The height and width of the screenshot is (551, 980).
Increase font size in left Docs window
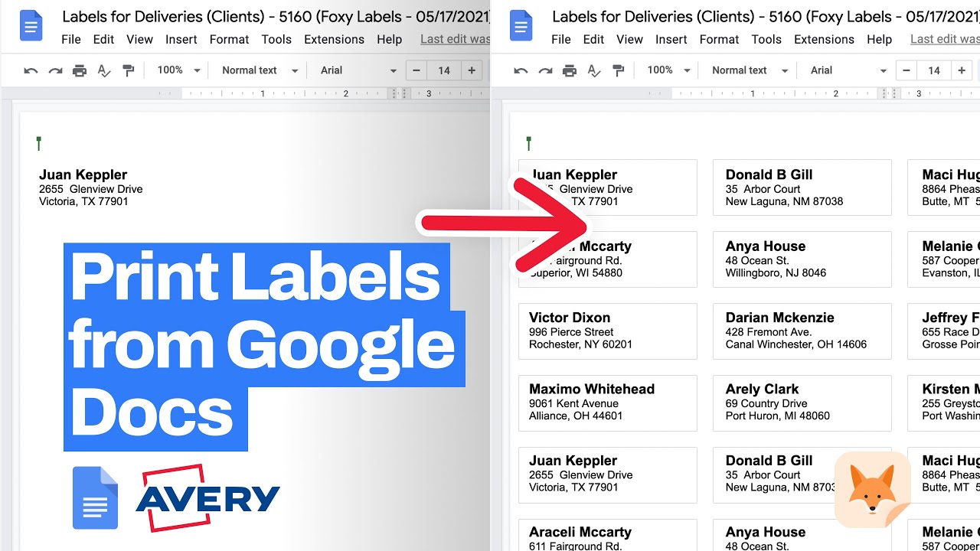click(472, 70)
